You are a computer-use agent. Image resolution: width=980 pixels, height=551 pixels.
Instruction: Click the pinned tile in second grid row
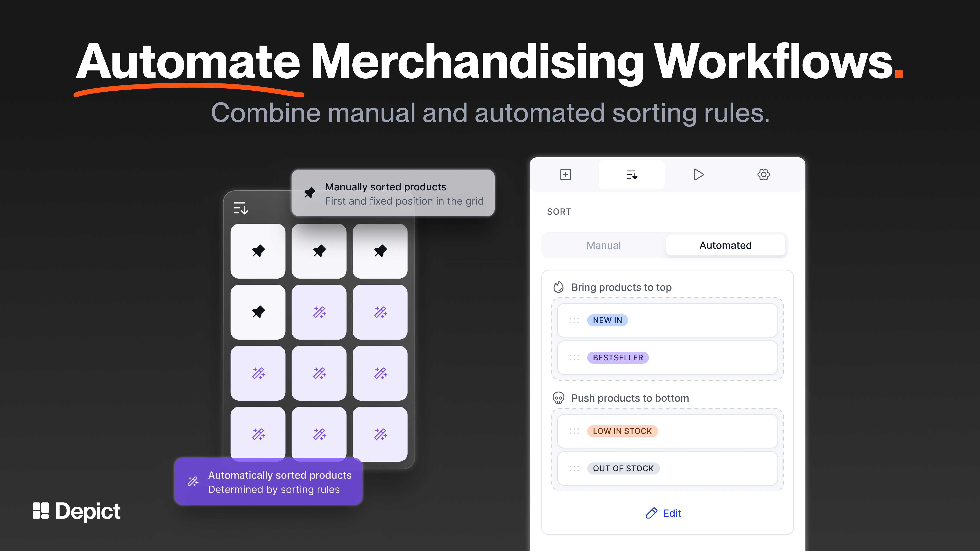point(258,312)
